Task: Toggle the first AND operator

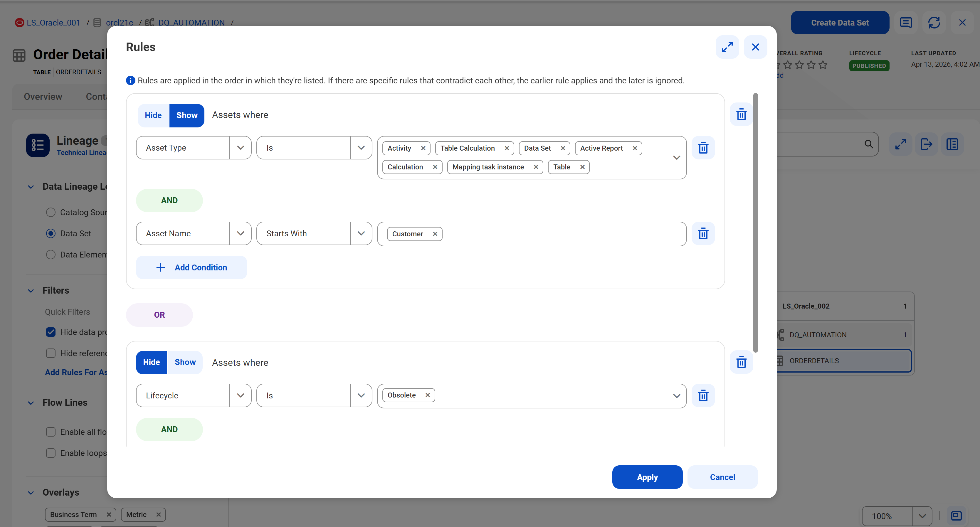Action: click(169, 201)
